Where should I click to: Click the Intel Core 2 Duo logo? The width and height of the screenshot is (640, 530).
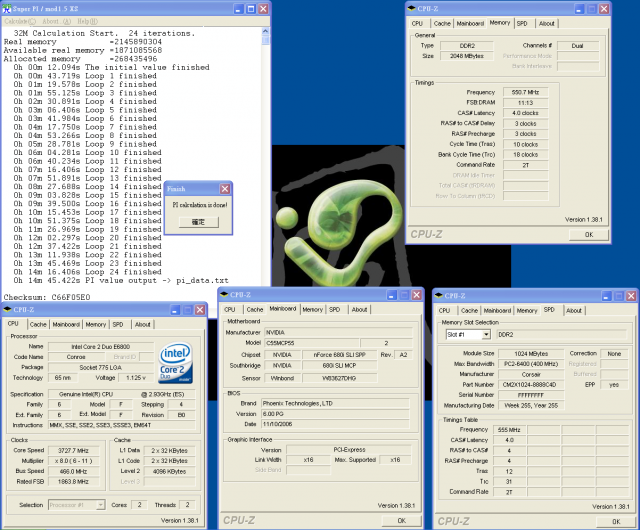coord(175,363)
